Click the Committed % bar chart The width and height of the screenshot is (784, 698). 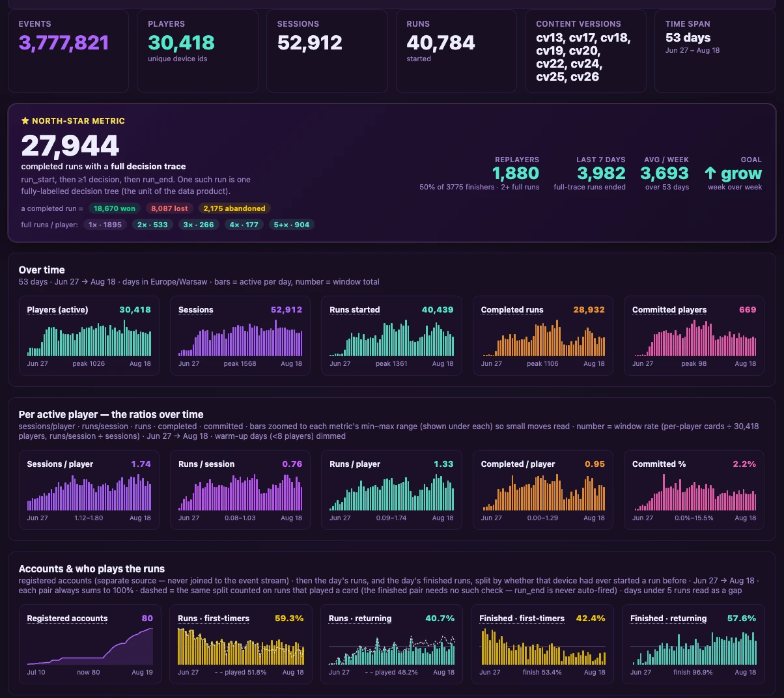[694, 492]
